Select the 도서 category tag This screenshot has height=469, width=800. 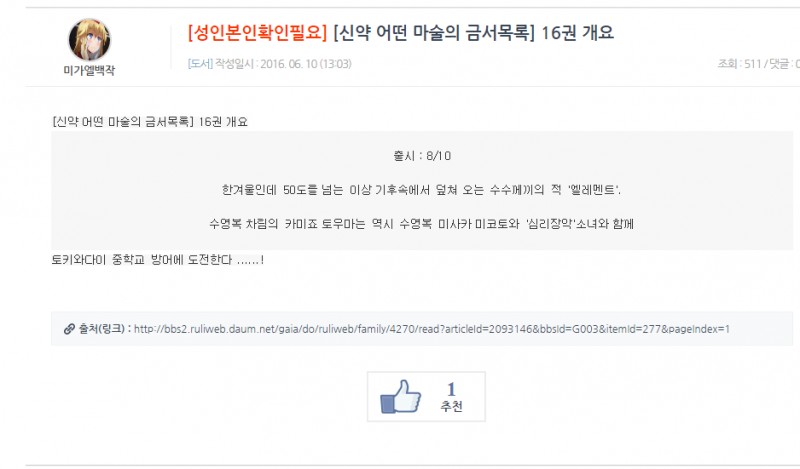200,64
